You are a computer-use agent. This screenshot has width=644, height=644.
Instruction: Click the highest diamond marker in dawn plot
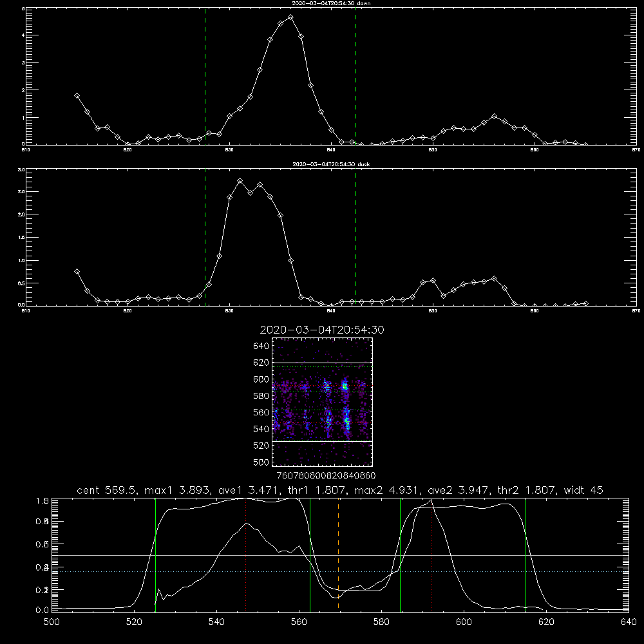tap(291, 17)
